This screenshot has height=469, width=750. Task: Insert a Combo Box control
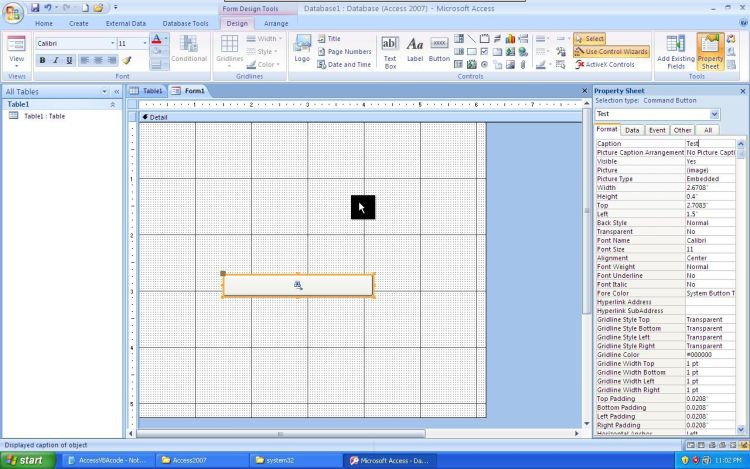[459, 38]
